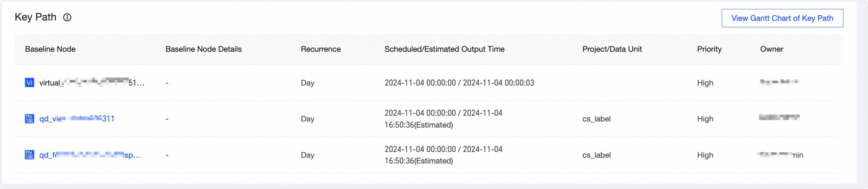Open the qd_f node link ending in sp…
This screenshot has width=868, height=189.
(x=90, y=155)
